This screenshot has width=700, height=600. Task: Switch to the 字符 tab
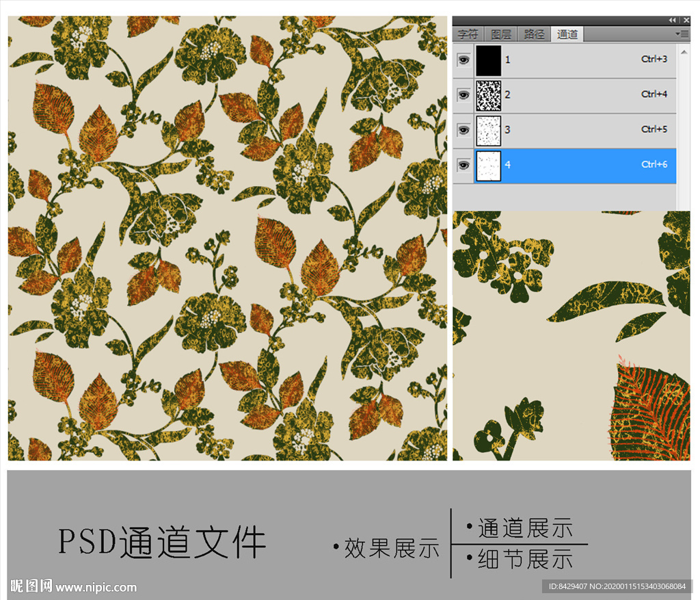click(468, 34)
